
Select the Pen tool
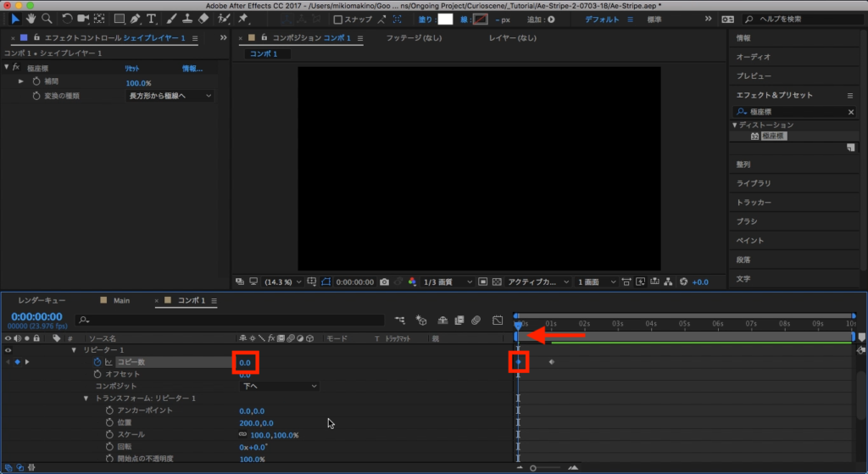point(136,19)
